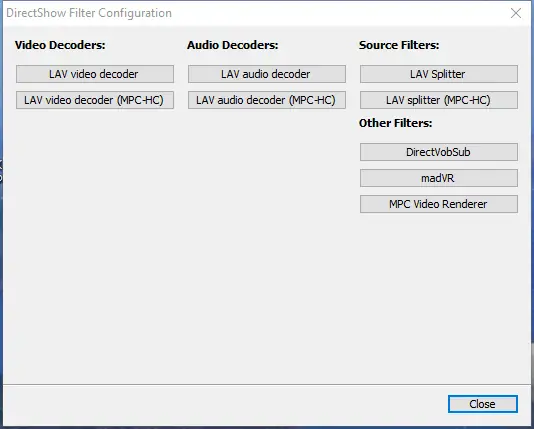Click the separator line above Close
The height and width of the screenshot is (429, 534).
tap(267, 385)
